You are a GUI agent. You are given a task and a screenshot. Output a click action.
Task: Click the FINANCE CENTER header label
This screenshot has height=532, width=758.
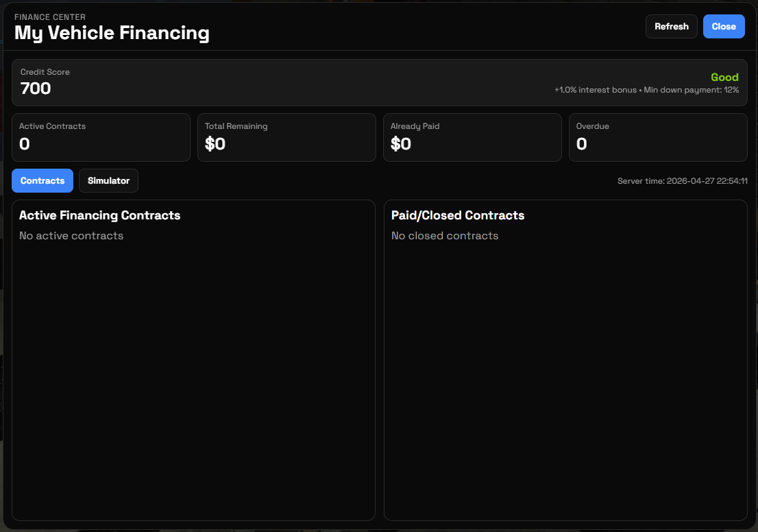(50, 17)
